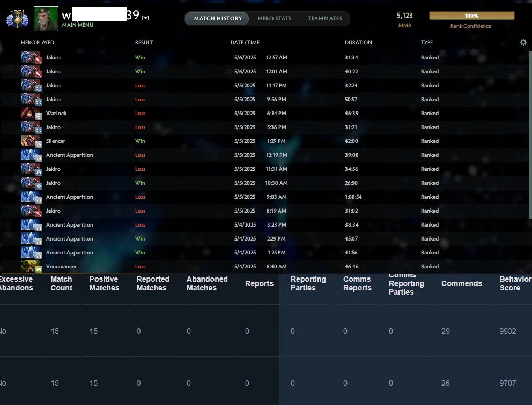Click the Reporting Parties column header
The image size is (532, 405).
click(308, 283)
